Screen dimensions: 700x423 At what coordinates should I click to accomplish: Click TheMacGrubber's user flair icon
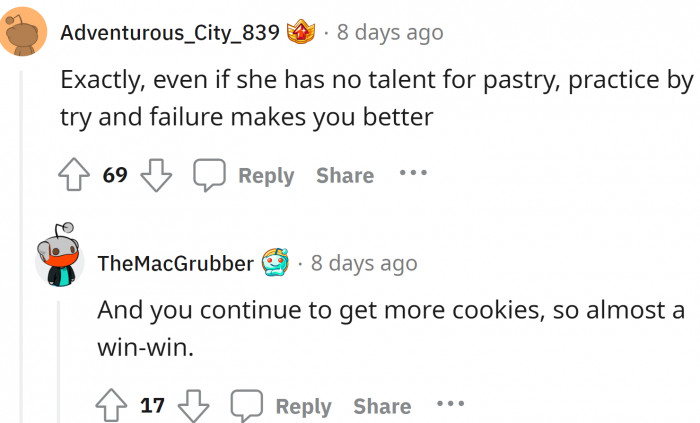coord(275,264)
